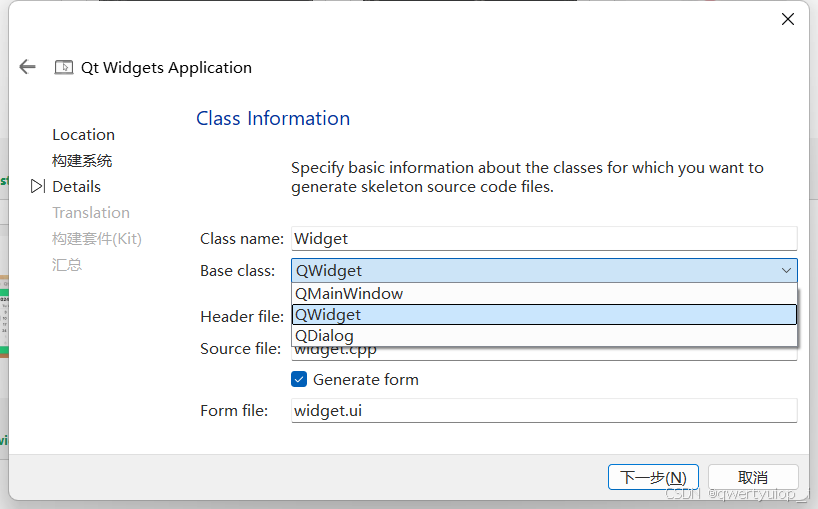Click the Translation step label
The height and width of the screenshot is (509, 818).
[91, 213]
